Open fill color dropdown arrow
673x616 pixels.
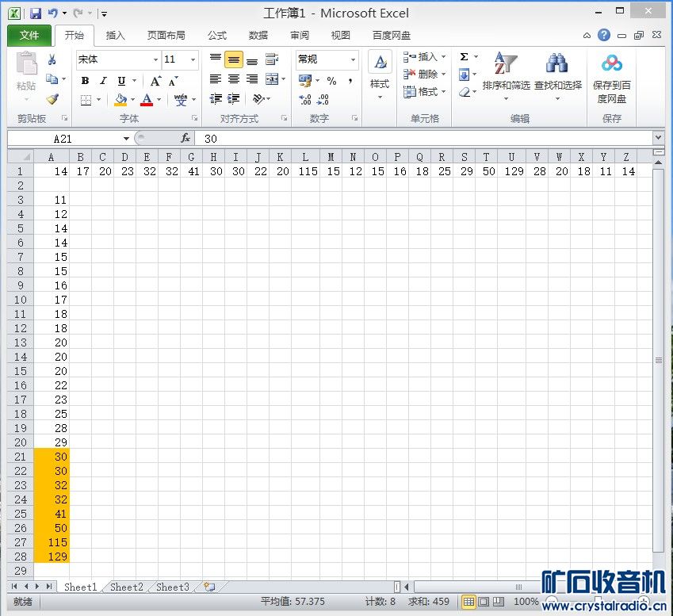coord(132,100)
